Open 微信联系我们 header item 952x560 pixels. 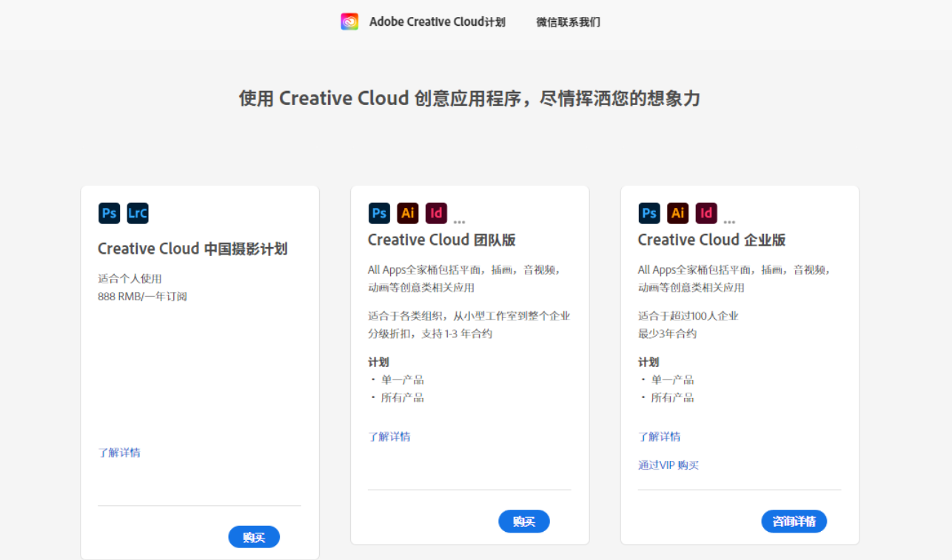tap(569, 22)
